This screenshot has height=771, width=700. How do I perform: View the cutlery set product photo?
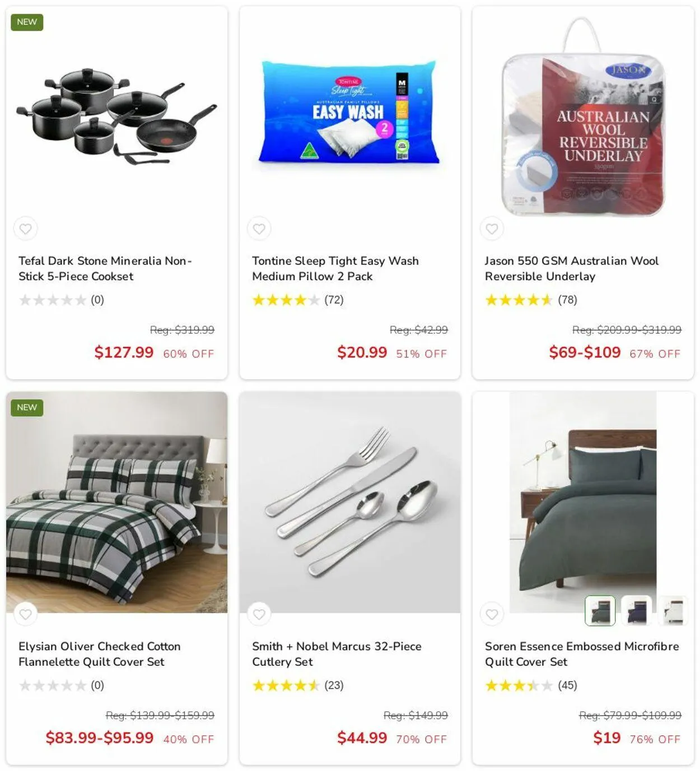350,502
